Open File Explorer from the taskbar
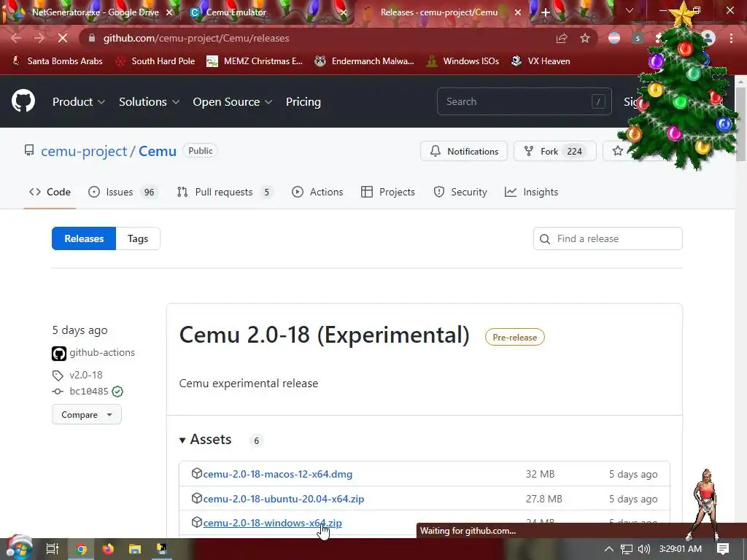The width and height of the screenshot is (747, 560). tap(135, 549)
